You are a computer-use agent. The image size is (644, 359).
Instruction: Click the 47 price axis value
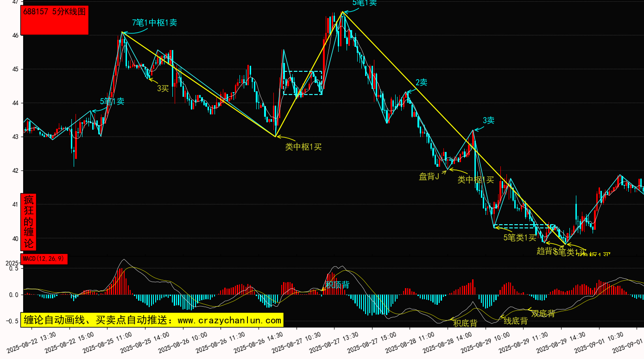pos(16,2)
